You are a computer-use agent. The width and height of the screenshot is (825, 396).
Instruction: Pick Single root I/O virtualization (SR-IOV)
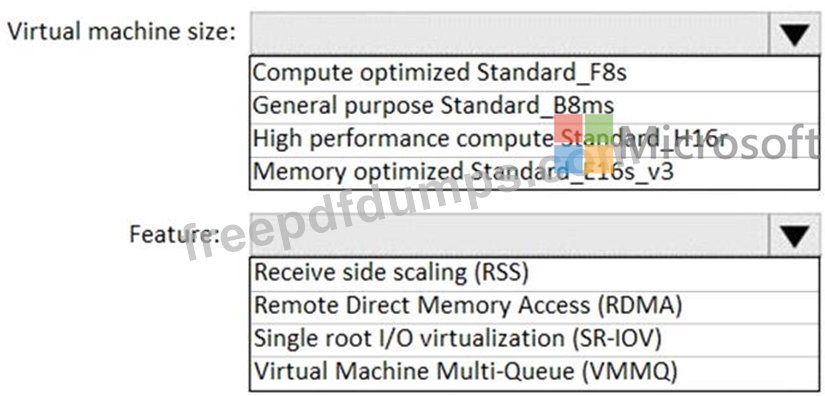point(535,340)
